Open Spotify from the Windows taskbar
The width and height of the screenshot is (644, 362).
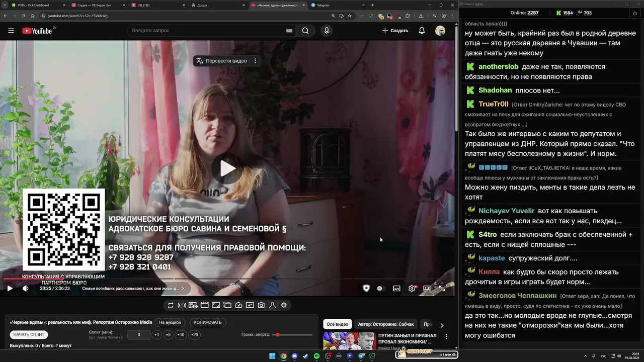pos(316,356)
